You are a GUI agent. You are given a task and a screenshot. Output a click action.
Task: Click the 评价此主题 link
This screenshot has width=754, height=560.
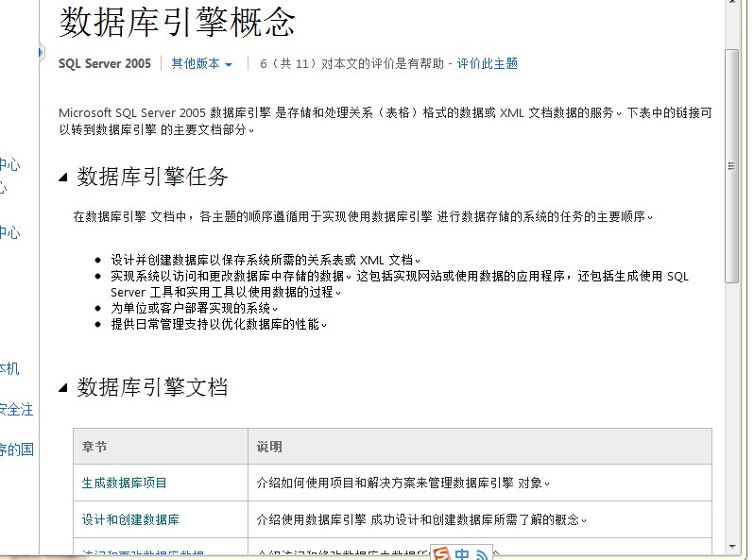click(487, 63)
